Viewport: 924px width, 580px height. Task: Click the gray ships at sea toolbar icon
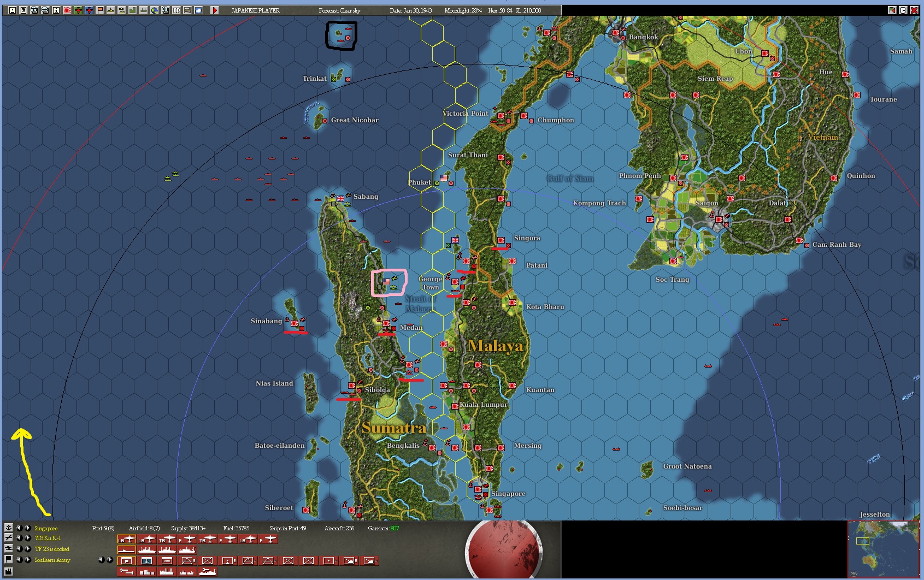[x=144, y=10]
